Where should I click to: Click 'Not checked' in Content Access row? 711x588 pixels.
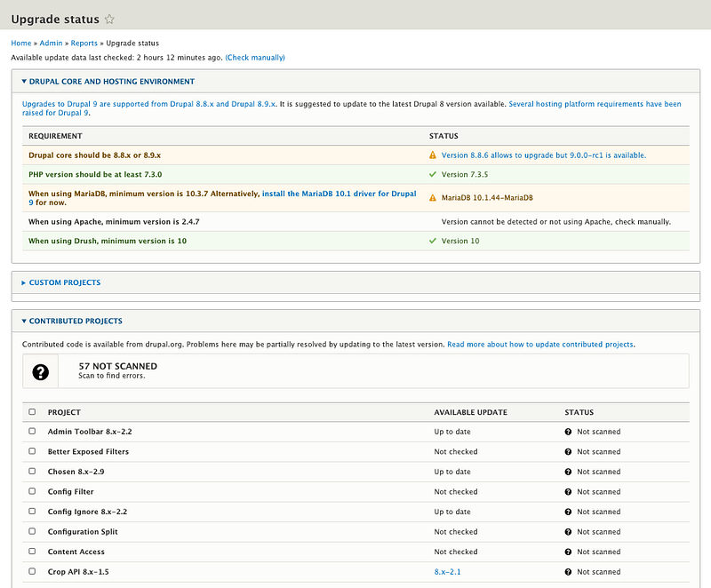click(456, 552)
